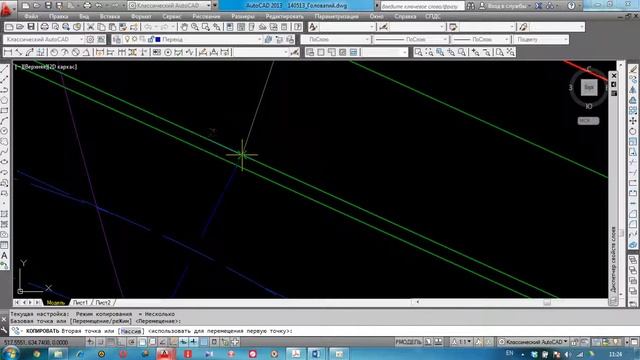The image size is (640, 360).
Task: Open color control ПоСлою dropdown
Action: click(336, 40)
